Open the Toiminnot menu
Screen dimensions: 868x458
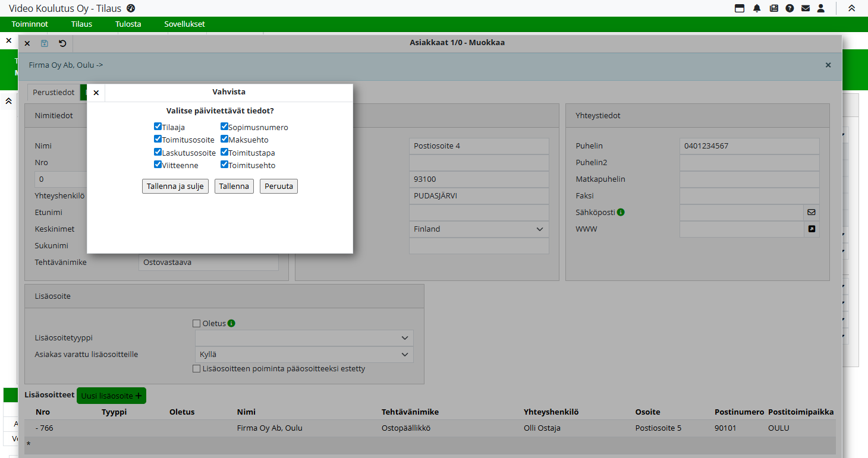[30, 24]
